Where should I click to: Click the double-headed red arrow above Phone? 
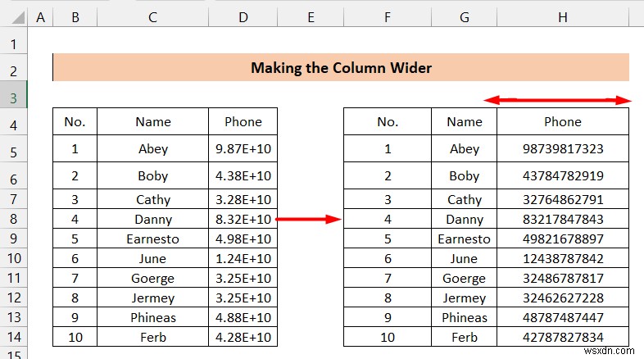click(557, 100)
